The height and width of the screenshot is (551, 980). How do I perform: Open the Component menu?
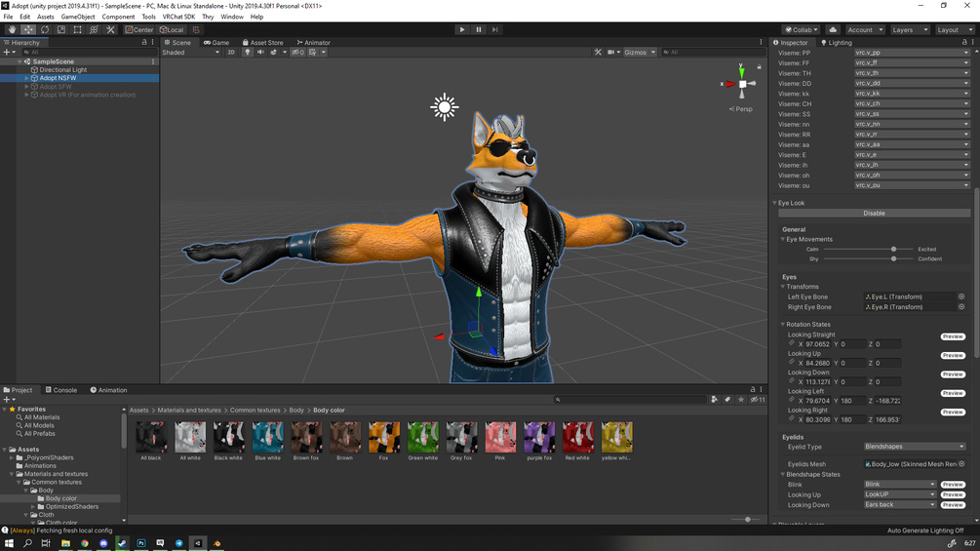point(118,17)
